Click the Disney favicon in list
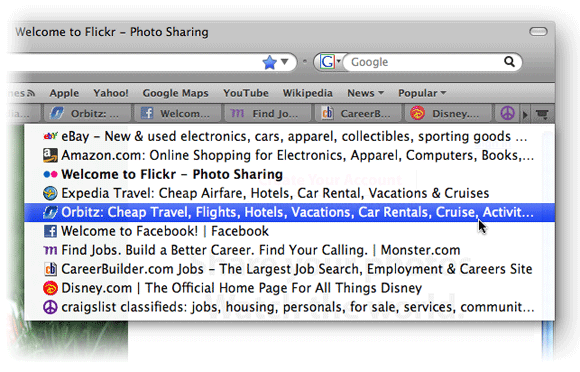 [50, 288]
